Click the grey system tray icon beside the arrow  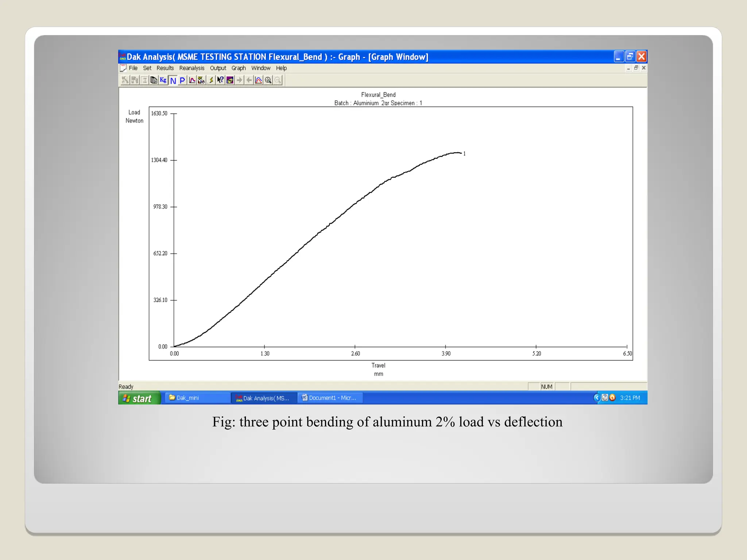tap(605, 398)
